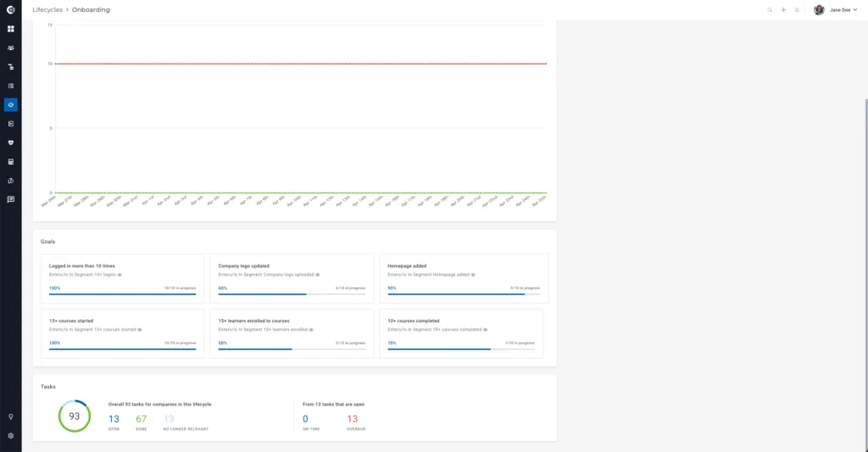Select the highlighted lifecycles icon in sidebar
The image size is (868, 452).
point(10,104)
